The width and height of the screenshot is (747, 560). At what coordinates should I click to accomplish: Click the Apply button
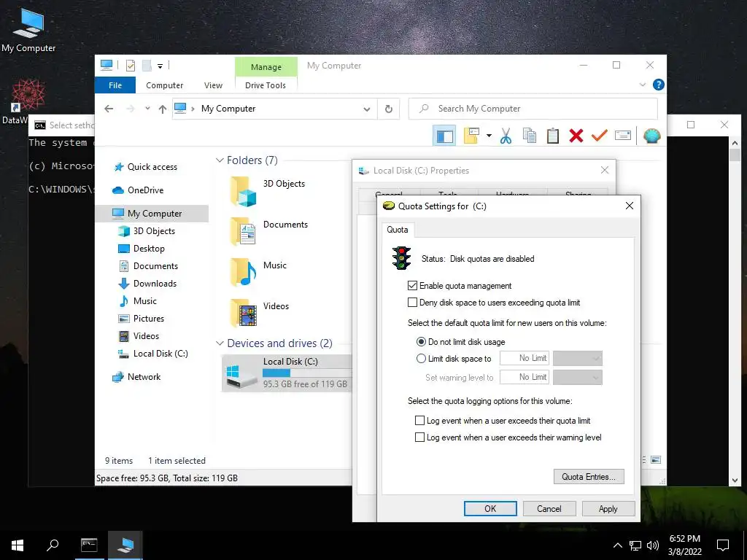click(608, 508)
